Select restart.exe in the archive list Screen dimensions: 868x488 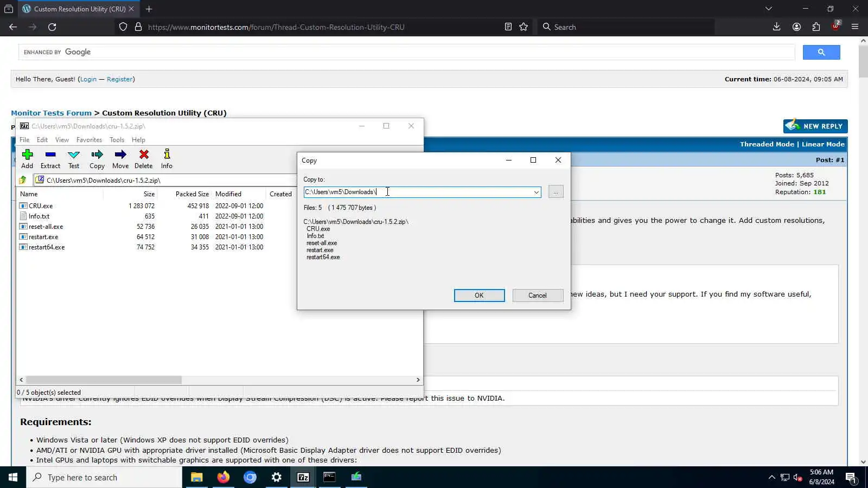(x=43, y=237)
